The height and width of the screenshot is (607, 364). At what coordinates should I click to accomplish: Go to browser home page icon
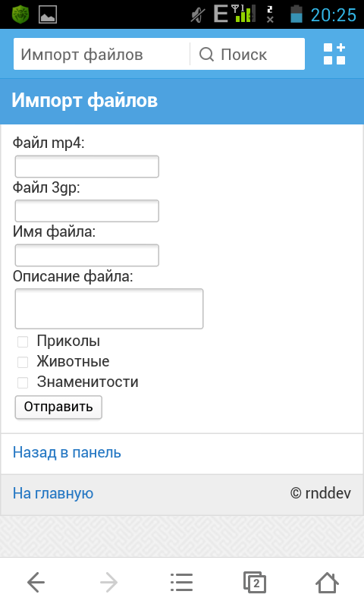(x=328, y=582)
